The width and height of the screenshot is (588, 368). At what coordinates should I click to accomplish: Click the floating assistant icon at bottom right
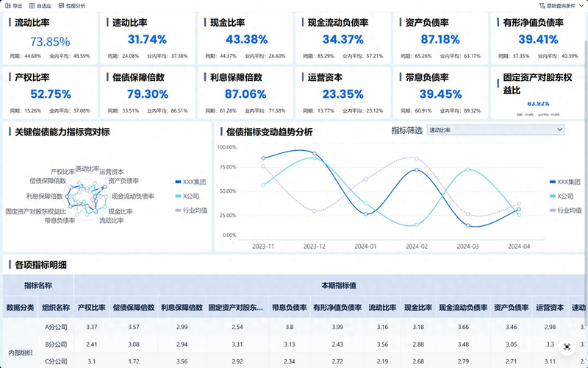567,346
